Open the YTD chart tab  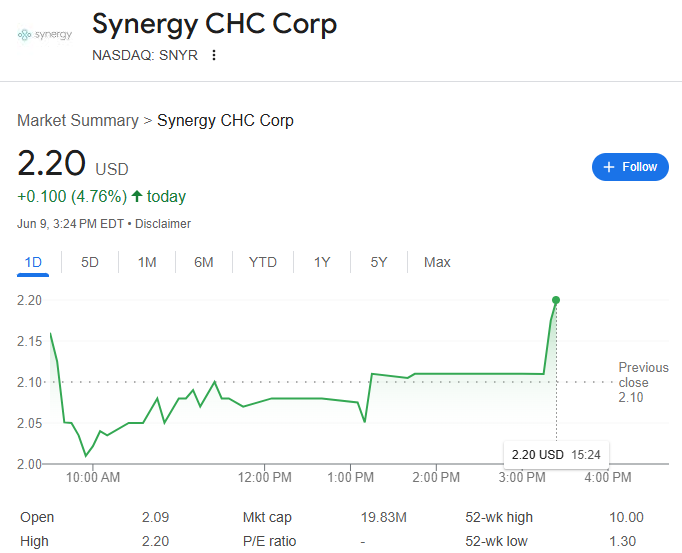coord(263,262)
